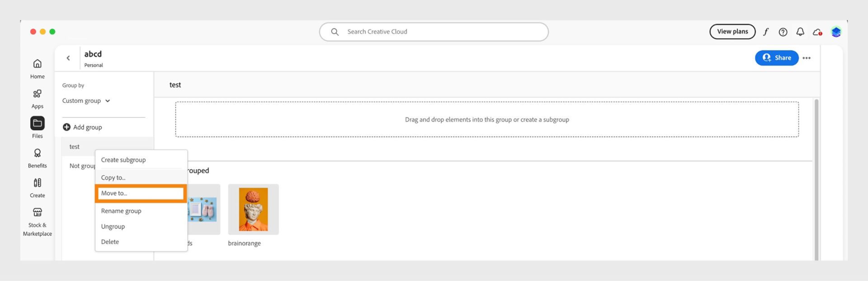Screen dimensions: 868x281
Task: Click the plus icon of Add group
Action: 66,127
